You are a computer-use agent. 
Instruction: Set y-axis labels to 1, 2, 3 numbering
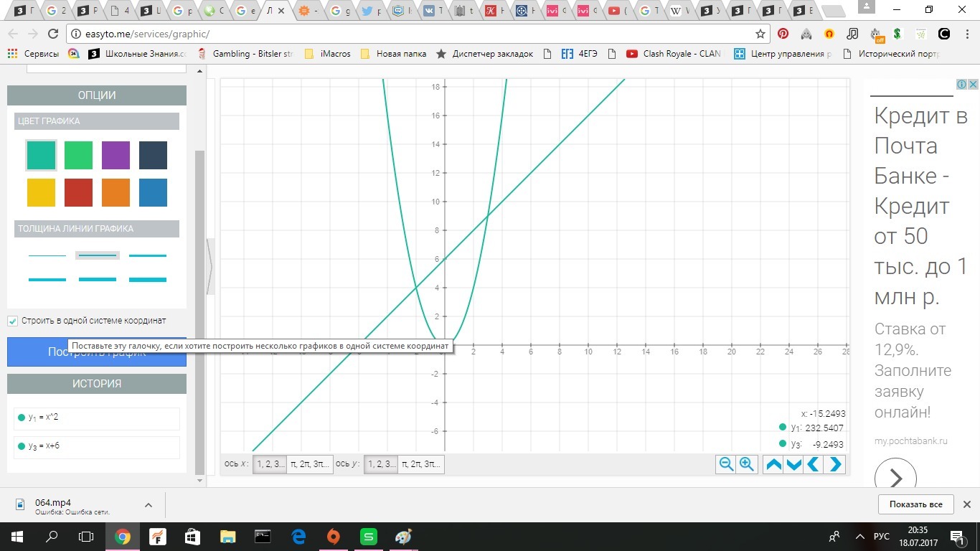pyautogui.click(x=381, y=464)
